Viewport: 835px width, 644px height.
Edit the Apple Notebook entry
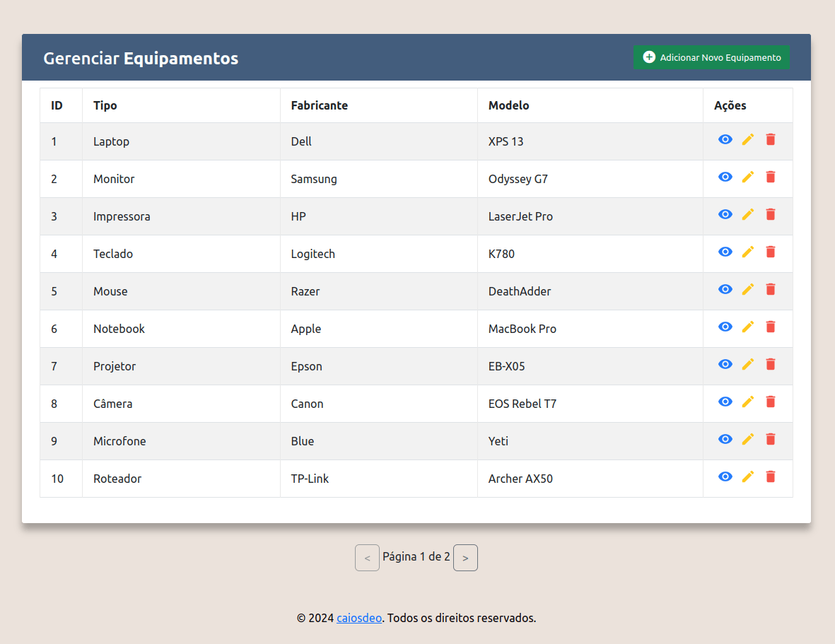click(x=747, y=327)
